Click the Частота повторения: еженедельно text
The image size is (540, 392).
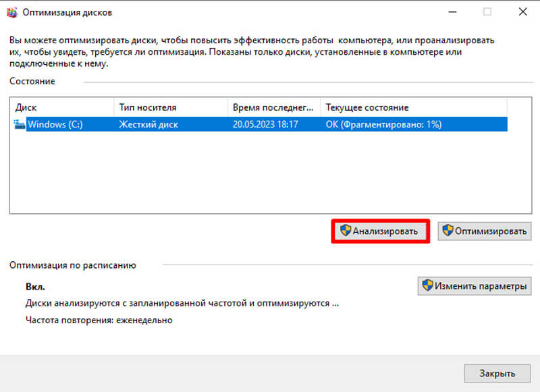click(x=99, y=320)
